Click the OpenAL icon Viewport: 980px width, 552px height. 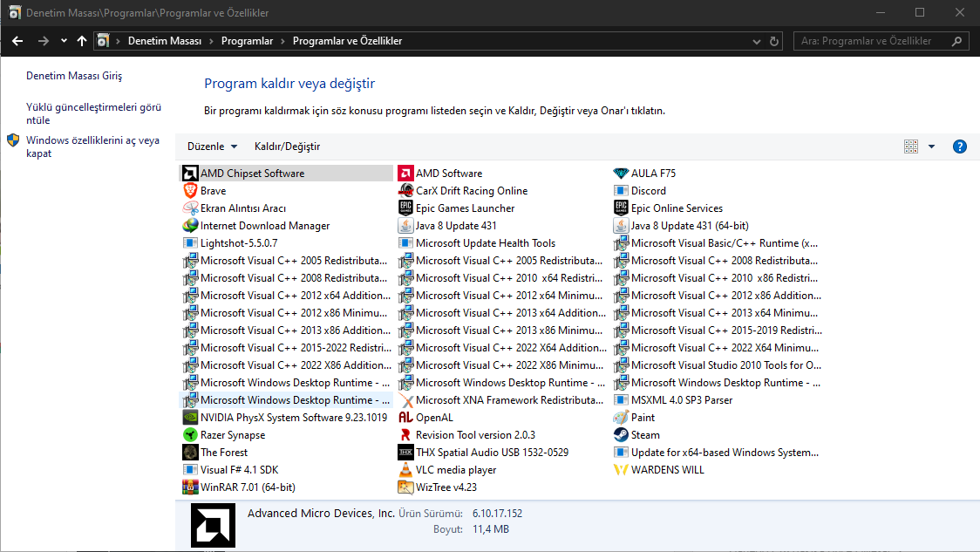(x=405, y=418)
